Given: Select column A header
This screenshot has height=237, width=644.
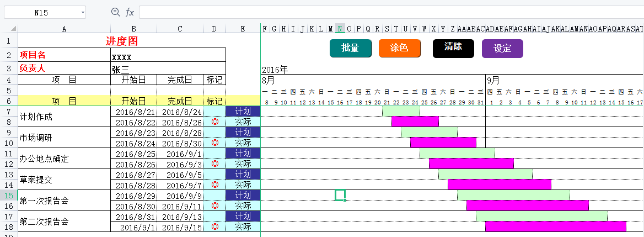Looking at the screenshot, I should [x=65, y=29].
